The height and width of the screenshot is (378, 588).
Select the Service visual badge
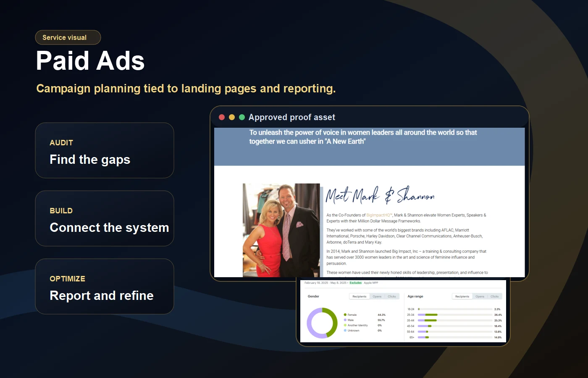tap(68, 37)
